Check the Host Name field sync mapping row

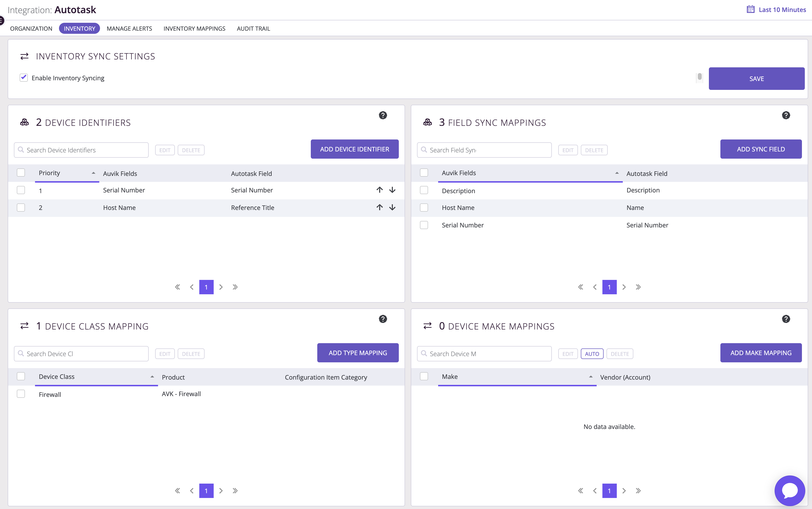[424, 208]
